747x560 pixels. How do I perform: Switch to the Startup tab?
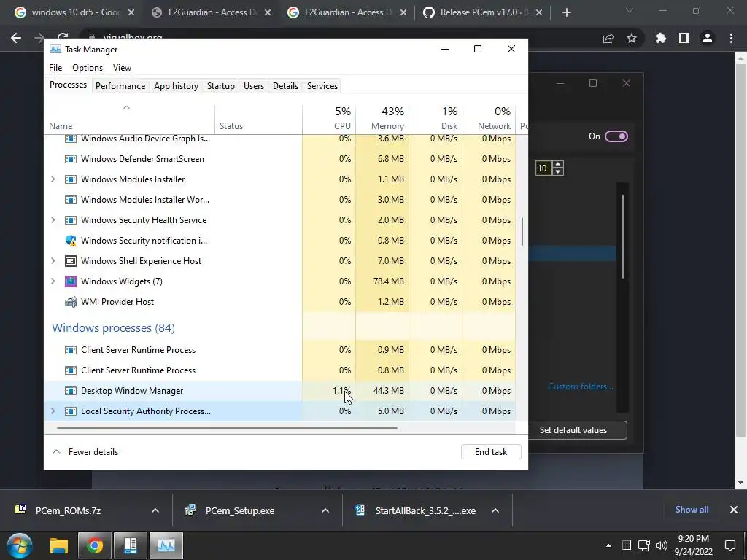click(x=220, y=86)
